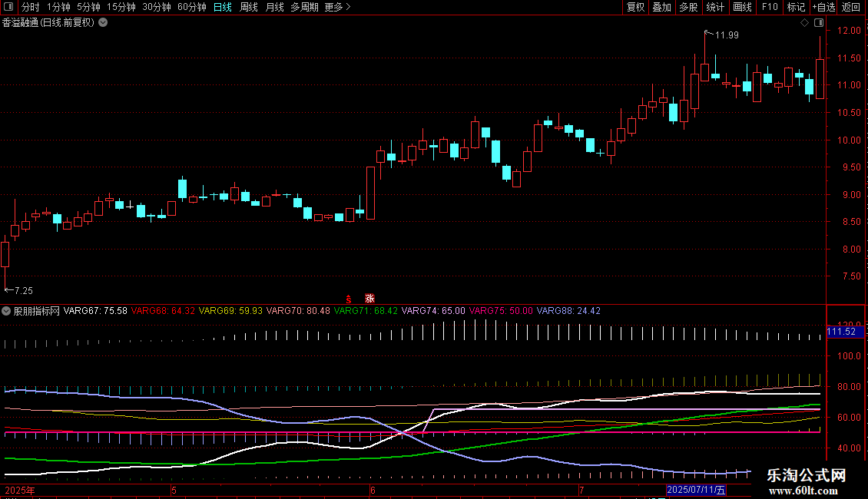The width and height of the screenshot is (868, 499).
Task: Open 多周期 multi-period view
Action: [x=304, y=7]
